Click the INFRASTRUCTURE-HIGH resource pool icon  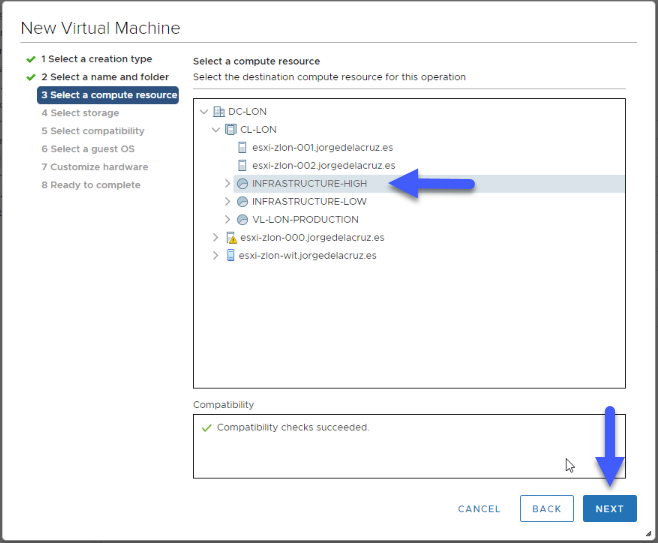[243, 183]
